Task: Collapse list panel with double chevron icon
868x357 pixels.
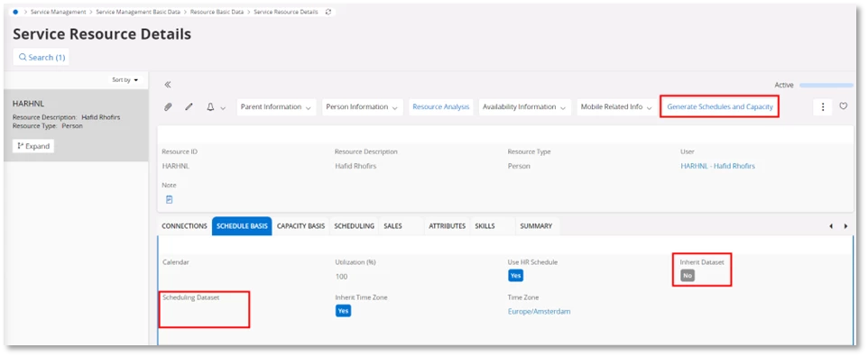Action: 168,85
